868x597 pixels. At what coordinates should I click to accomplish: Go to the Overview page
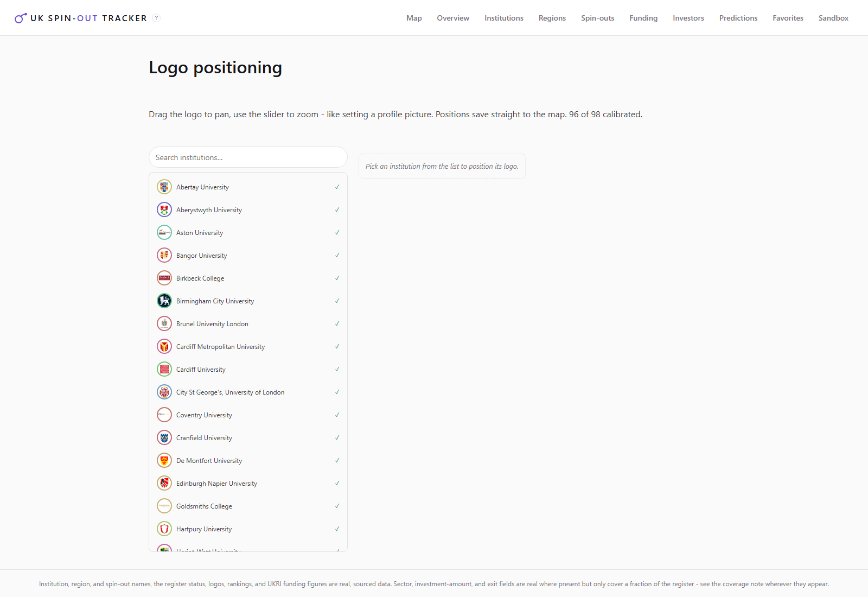(x=453, y=18)
